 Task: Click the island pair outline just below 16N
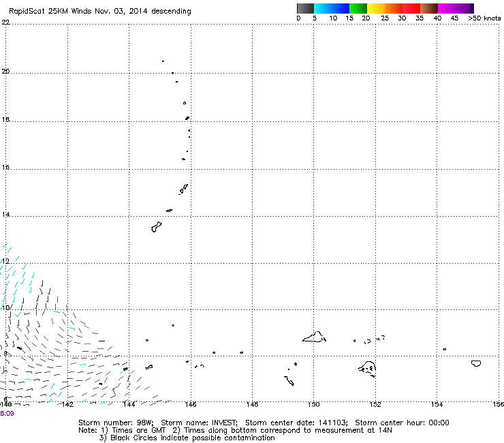pyautogui.click(x=183, y=189)
